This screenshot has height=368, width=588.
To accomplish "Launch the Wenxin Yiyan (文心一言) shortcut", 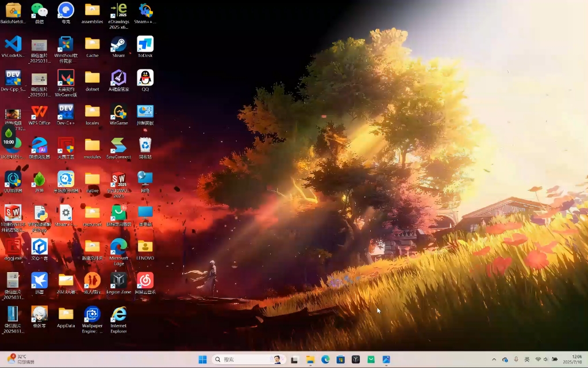I will pos(40,247).
